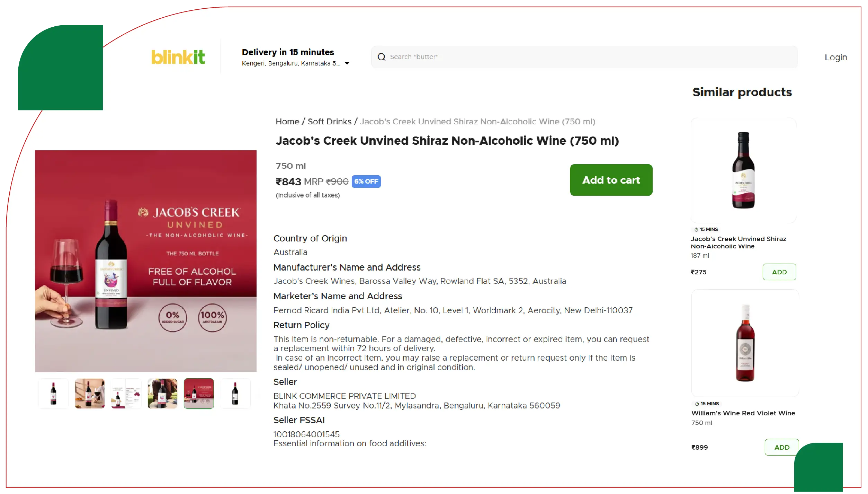Go to Home breadcrumb

287,122
